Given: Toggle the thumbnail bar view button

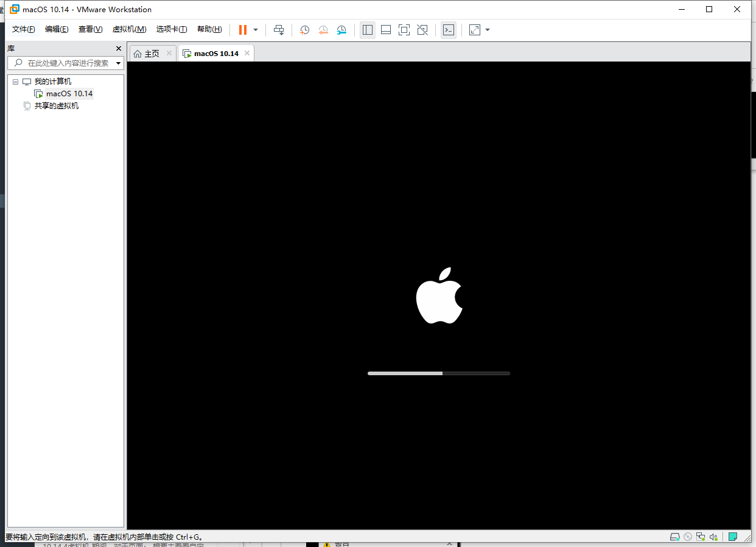Looking at the screenshot, I should point(386,30).
